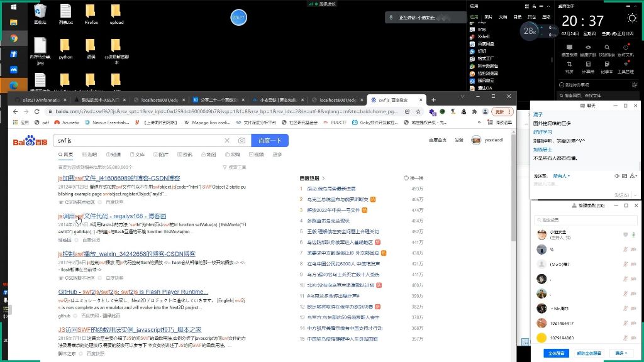Viewport: 644px width, 362px height.
Task: Toggle camera icon for member 1031464417
Action: point(633,324)
